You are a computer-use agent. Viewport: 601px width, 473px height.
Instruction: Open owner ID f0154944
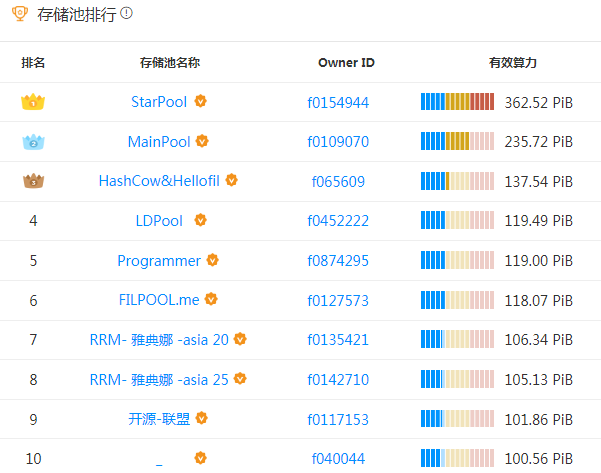coord(338,102)
